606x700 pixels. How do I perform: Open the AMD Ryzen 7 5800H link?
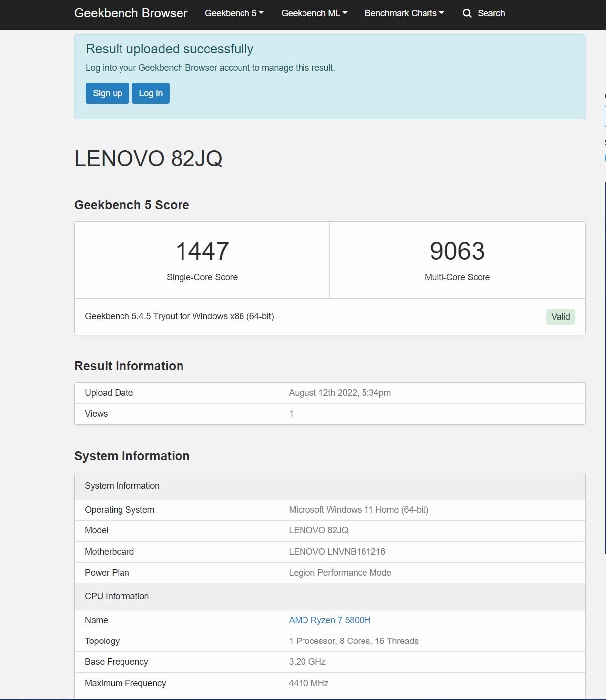point(330,620)
